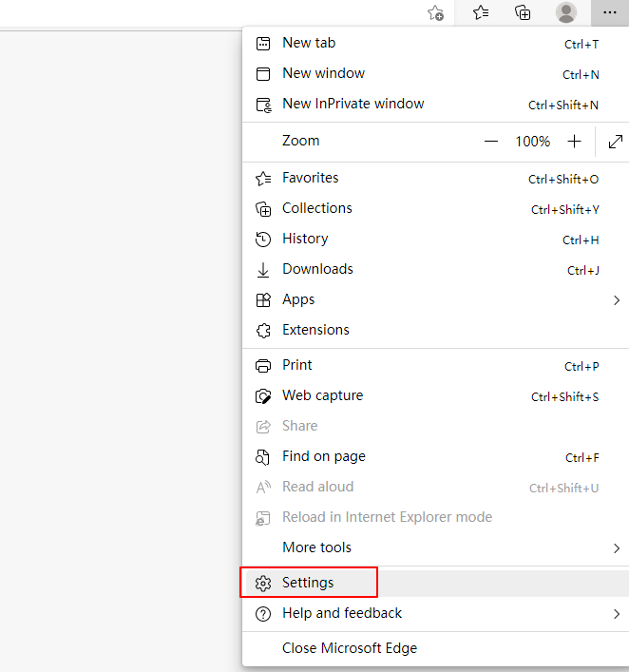
Task: Zoom out with the minus button
Action: [x=491, y=141]
